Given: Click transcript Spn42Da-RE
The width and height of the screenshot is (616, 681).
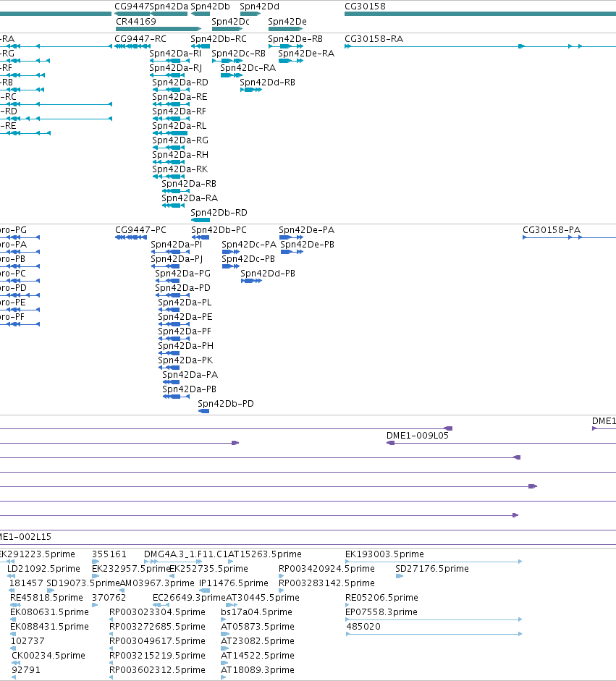Looking at the screenshot, I should coord(171,104).
